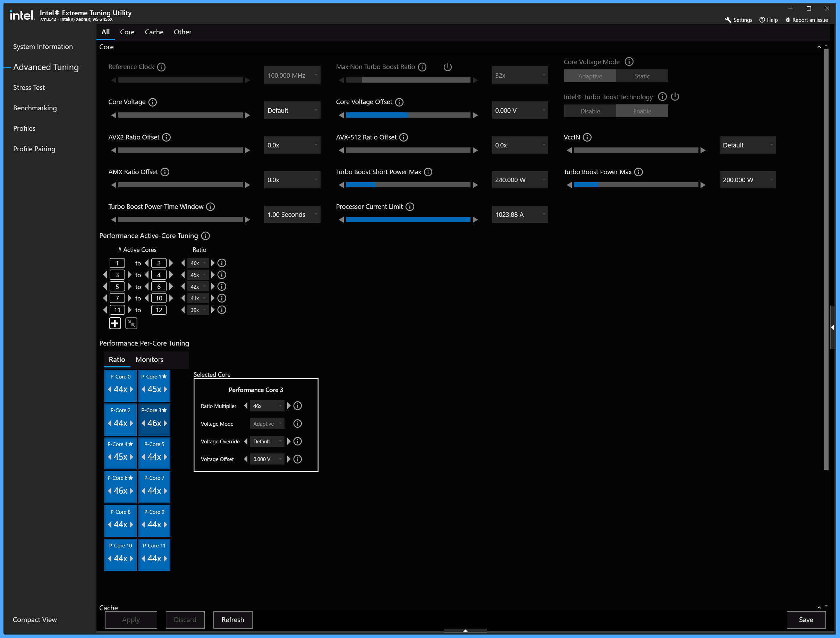
Task: Show info for Core Voltage Offset
Action: [x=399, y=102]
